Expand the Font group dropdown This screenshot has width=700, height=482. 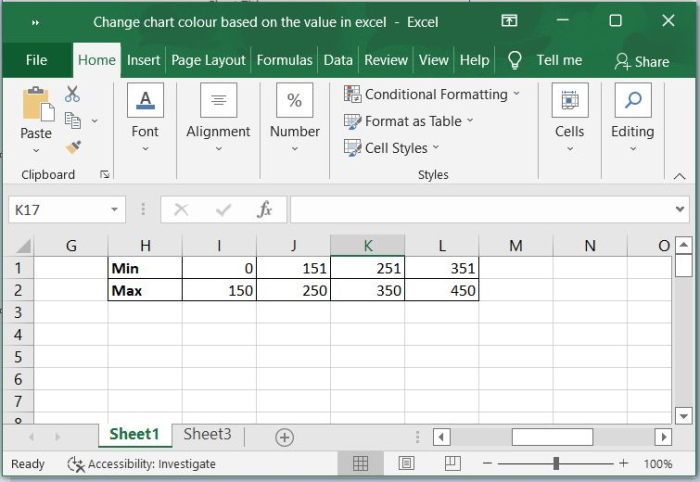pyautogui.click(x=145, y=149)
